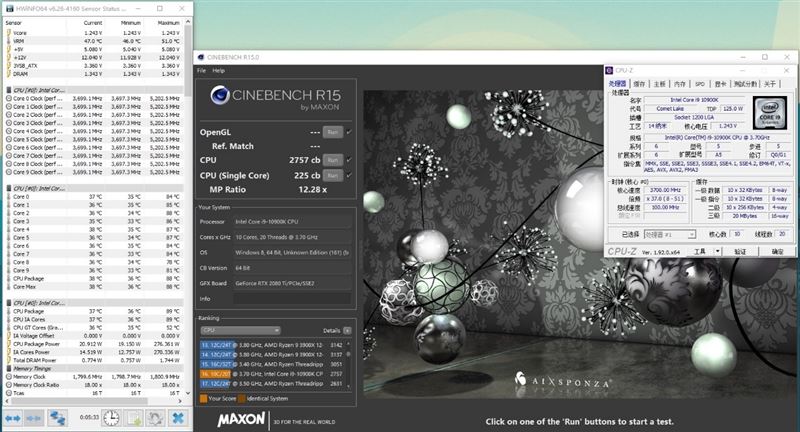Click the Core 0 temperature thermometer icon

coord(9,196)
